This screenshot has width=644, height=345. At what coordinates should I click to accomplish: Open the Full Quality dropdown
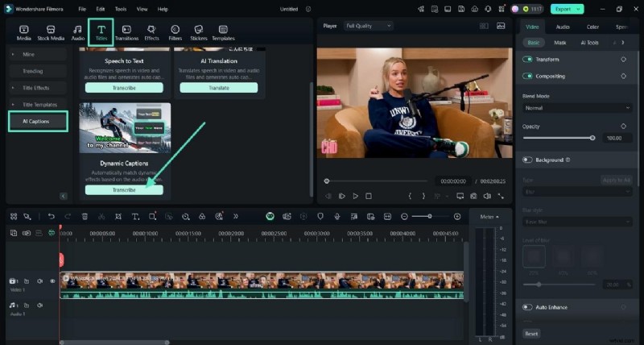[x=368, y=26]
